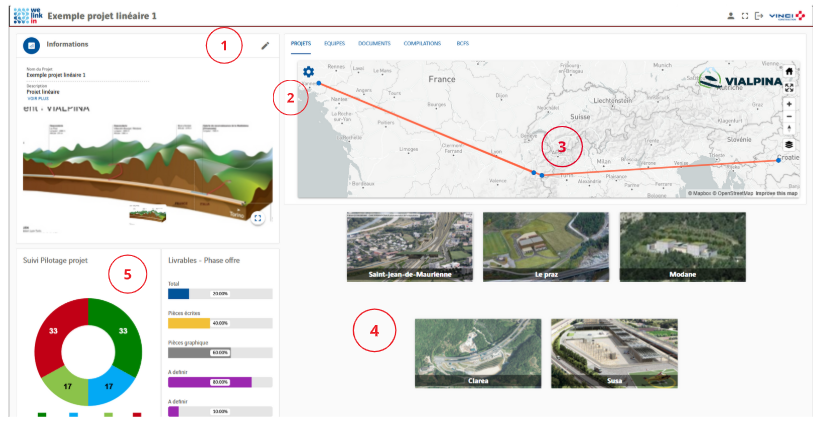Click the map home button
The image size is (813, 433).
(x=789, y=72)
